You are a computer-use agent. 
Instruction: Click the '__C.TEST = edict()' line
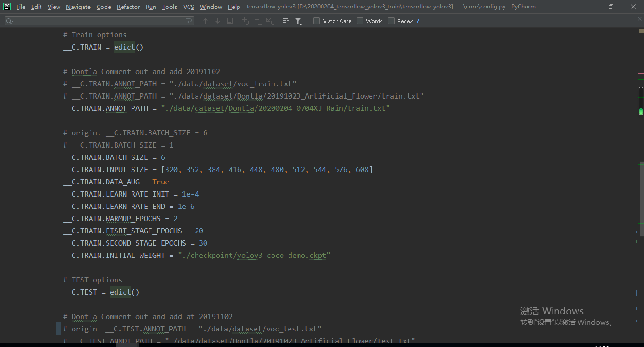101,292
